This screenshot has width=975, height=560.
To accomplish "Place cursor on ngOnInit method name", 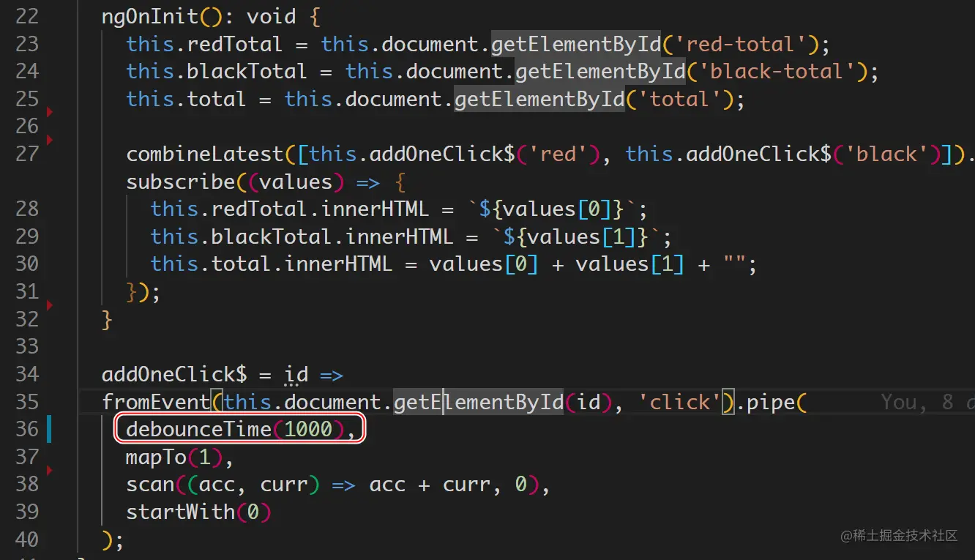I will pyautogui.click(x=150, y=17).
